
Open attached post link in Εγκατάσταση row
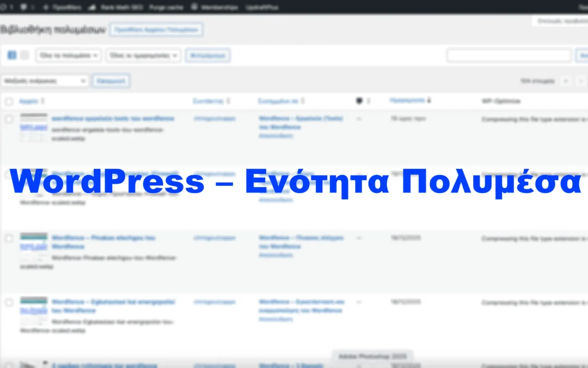pyautogui.click(x=301, y=306)
